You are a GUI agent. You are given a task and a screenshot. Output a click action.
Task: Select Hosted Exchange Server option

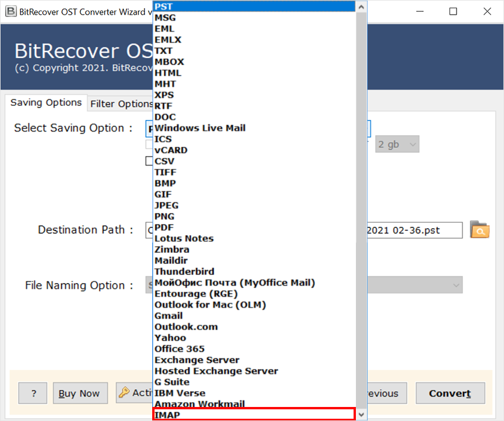(254, 371)
